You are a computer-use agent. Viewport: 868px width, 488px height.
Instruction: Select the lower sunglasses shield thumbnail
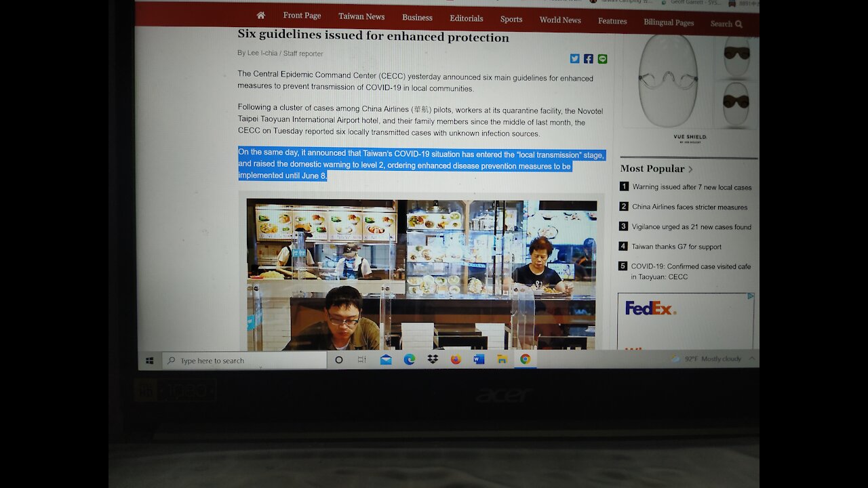[x=736, y=103]
